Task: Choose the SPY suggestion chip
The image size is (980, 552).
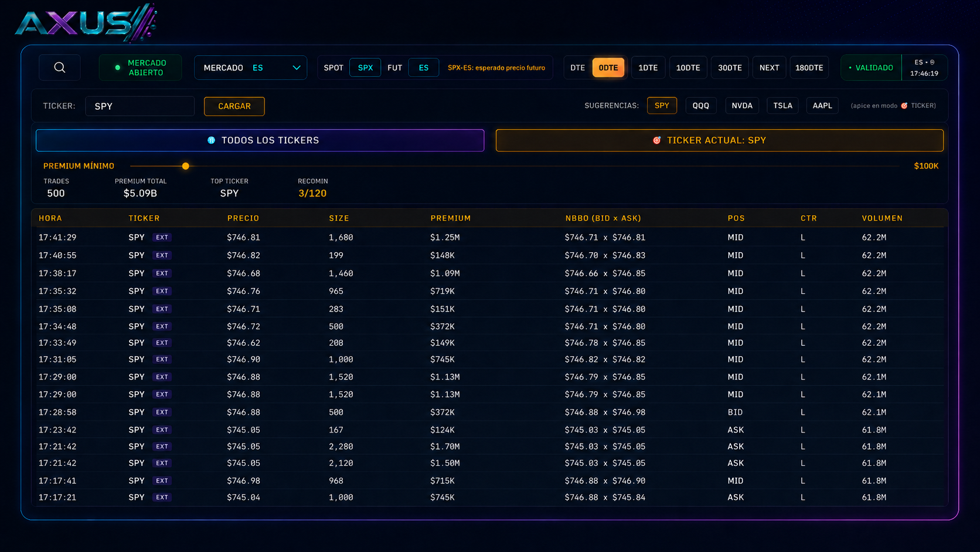Action: 662,106
